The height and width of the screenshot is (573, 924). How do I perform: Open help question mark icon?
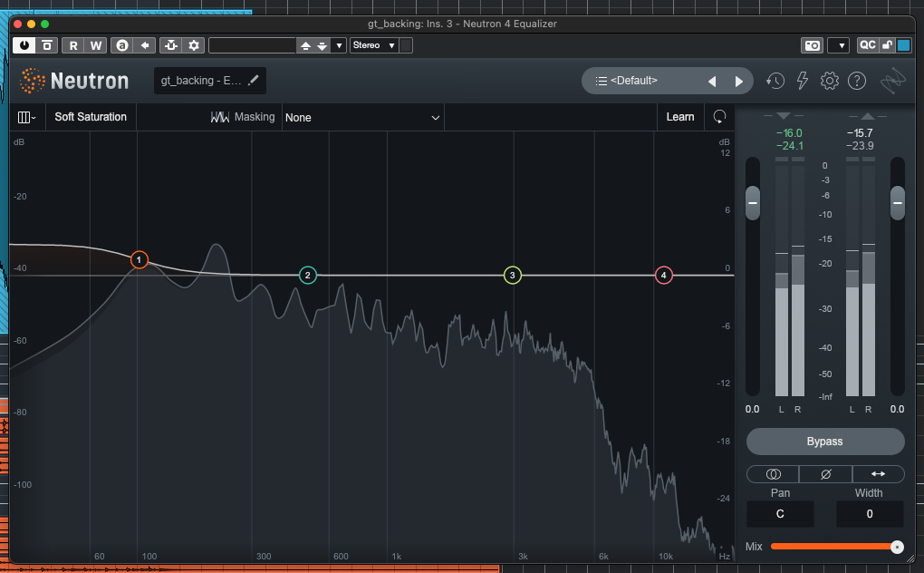857,81
